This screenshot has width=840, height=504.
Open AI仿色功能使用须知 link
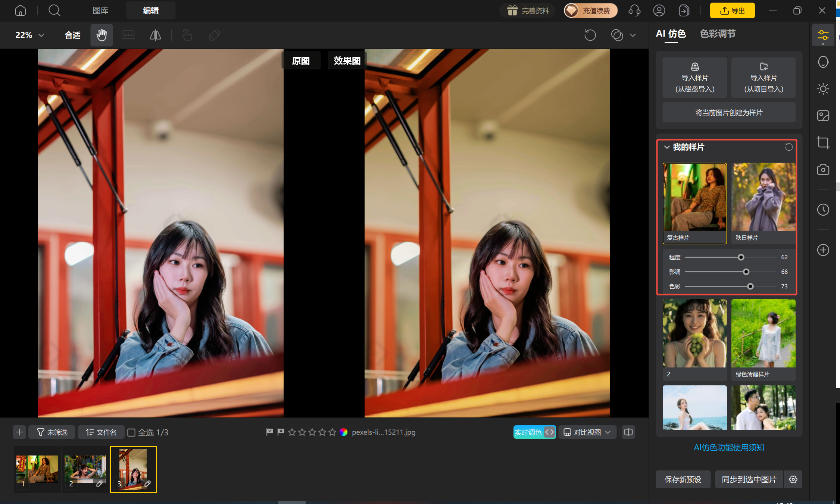point(729,447)
